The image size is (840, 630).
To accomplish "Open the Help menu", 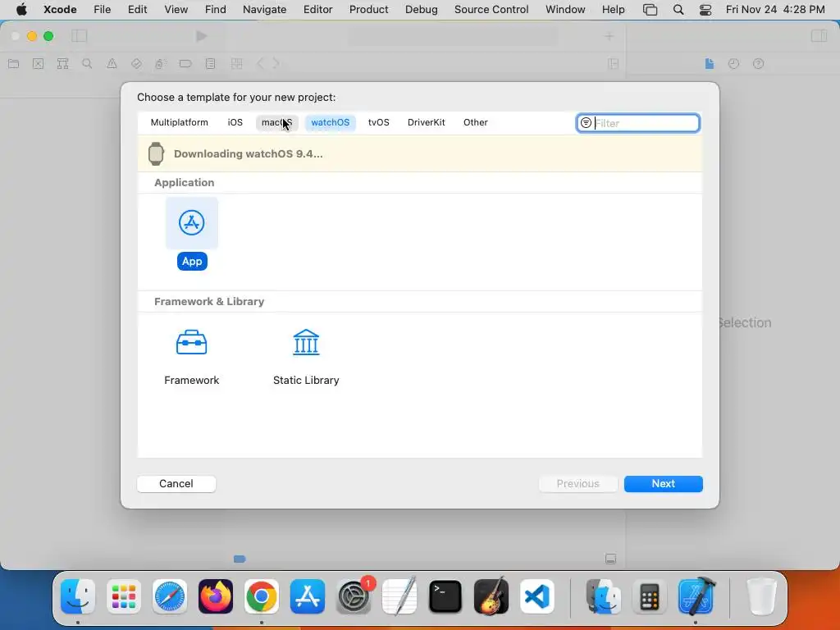I will [613, 9].
